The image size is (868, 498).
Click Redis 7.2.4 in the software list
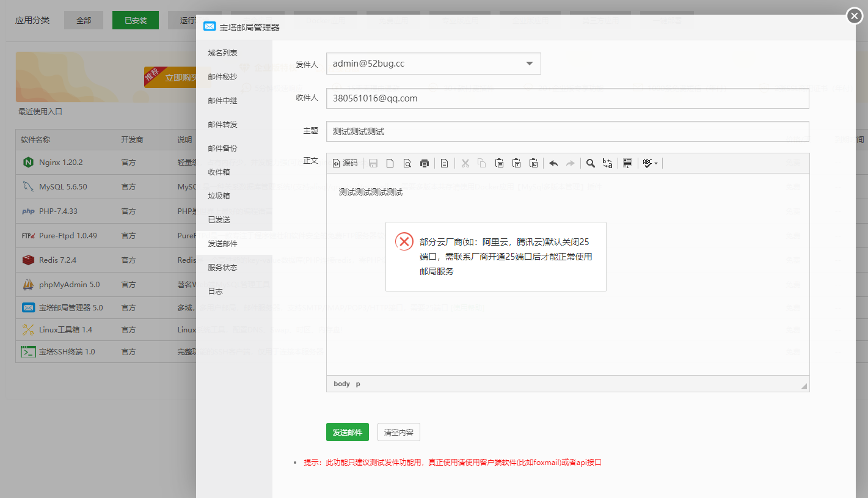[x=57, y=260]
